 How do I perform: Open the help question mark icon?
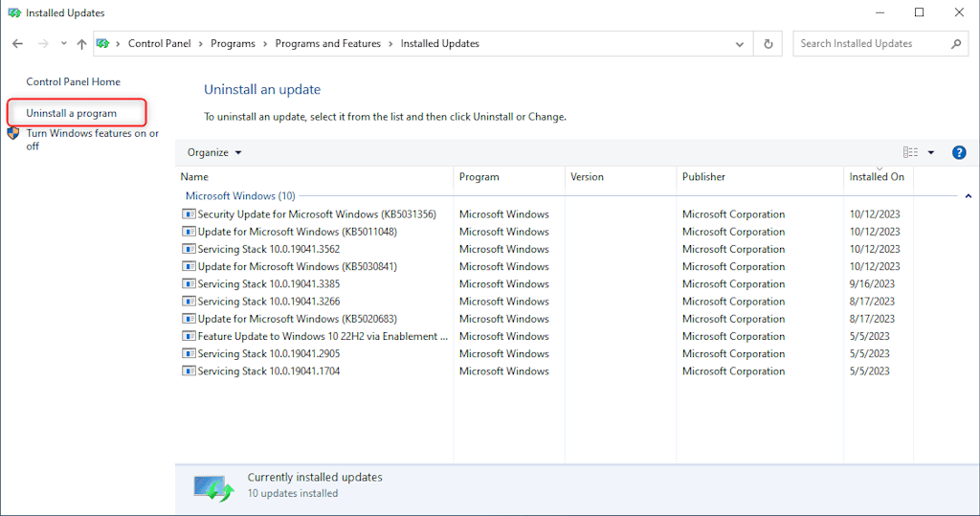pos(959,152)
